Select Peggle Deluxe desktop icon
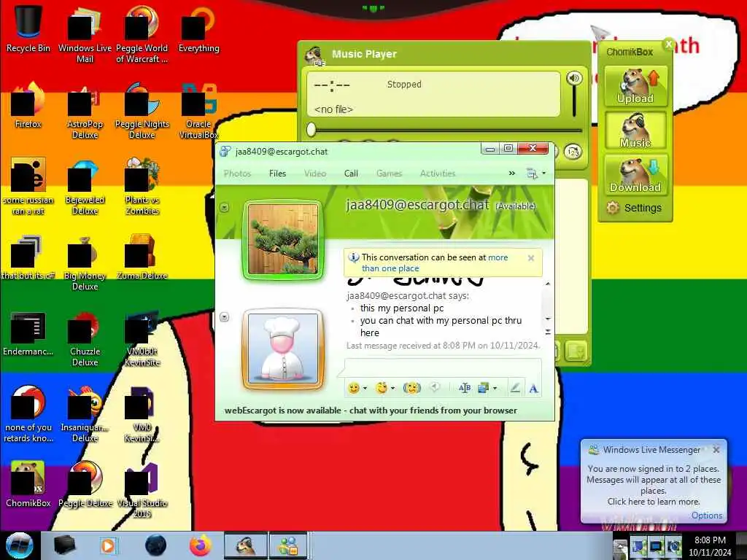This screenshot has width=747, height=560. coord(85,485)
